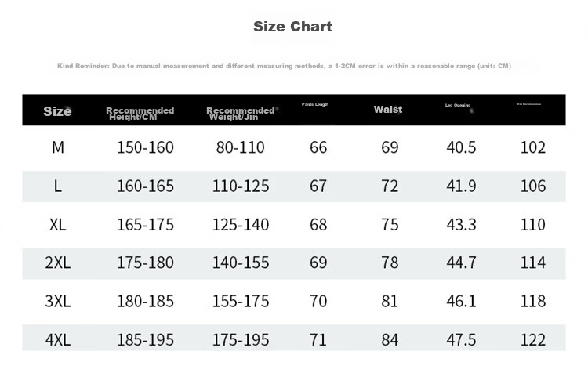Click the hip value 122
588x373 pixels.
[x=533, y=339]
